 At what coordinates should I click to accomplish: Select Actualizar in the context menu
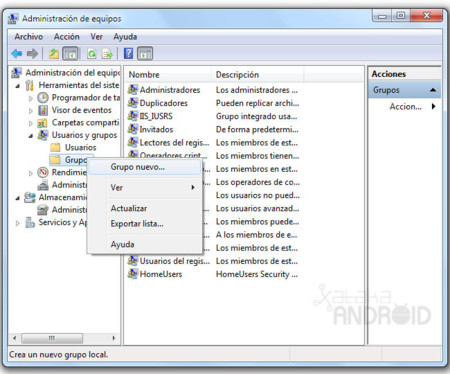(x=145, y=208)
